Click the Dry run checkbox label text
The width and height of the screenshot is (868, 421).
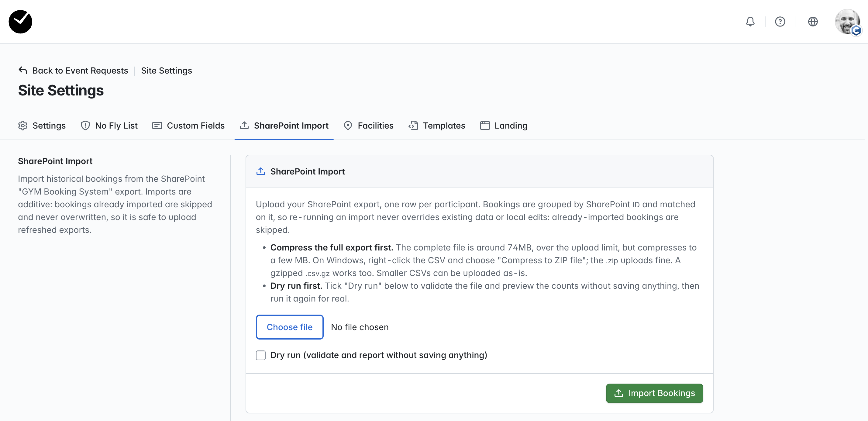[379, 355]
